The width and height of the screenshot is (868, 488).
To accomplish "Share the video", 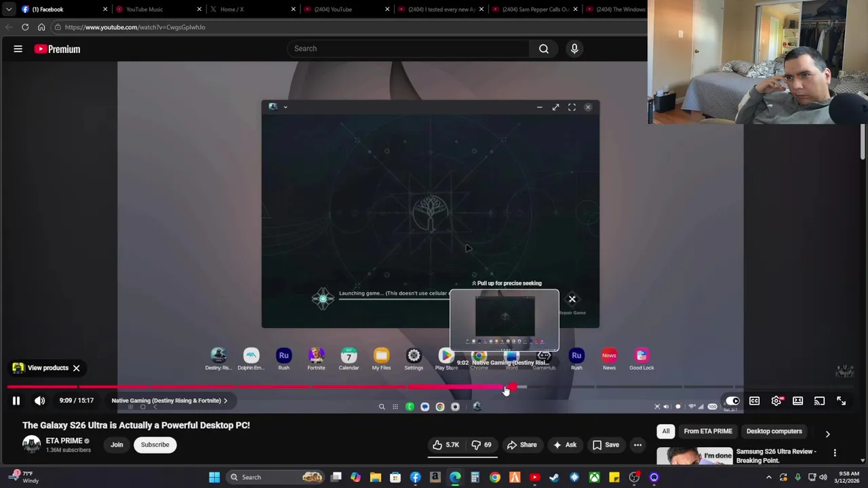I will [521, 445].
